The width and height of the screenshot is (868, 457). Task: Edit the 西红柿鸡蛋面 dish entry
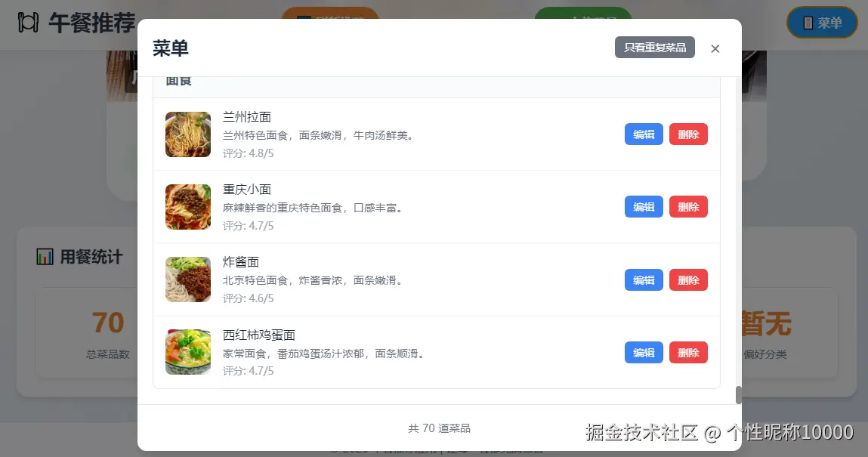643,352
